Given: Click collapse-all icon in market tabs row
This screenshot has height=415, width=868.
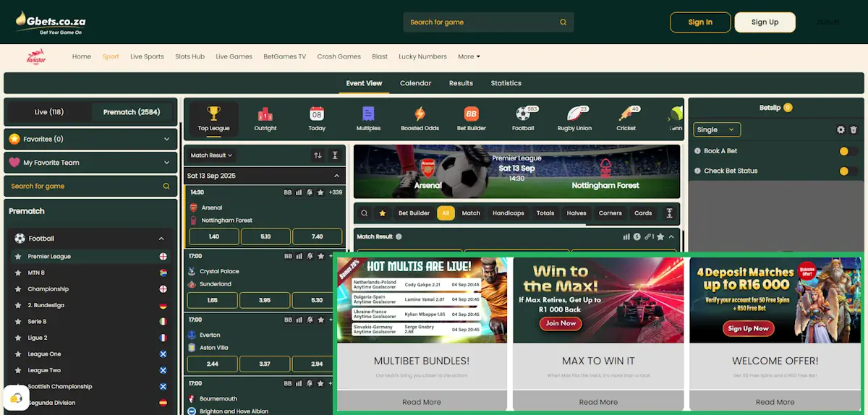Looking at the screenshot, I should (x=670, y=213).
